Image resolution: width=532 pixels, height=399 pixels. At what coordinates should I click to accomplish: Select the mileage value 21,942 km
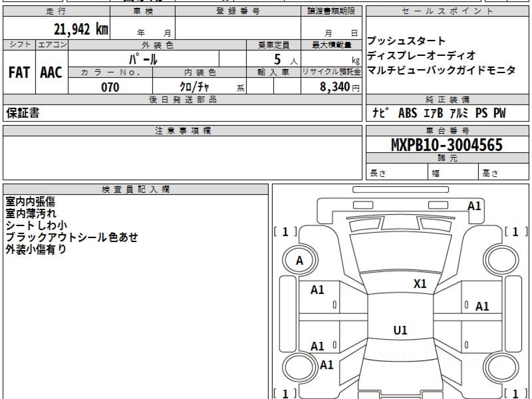pyautogui.click(x=81, y=29)
